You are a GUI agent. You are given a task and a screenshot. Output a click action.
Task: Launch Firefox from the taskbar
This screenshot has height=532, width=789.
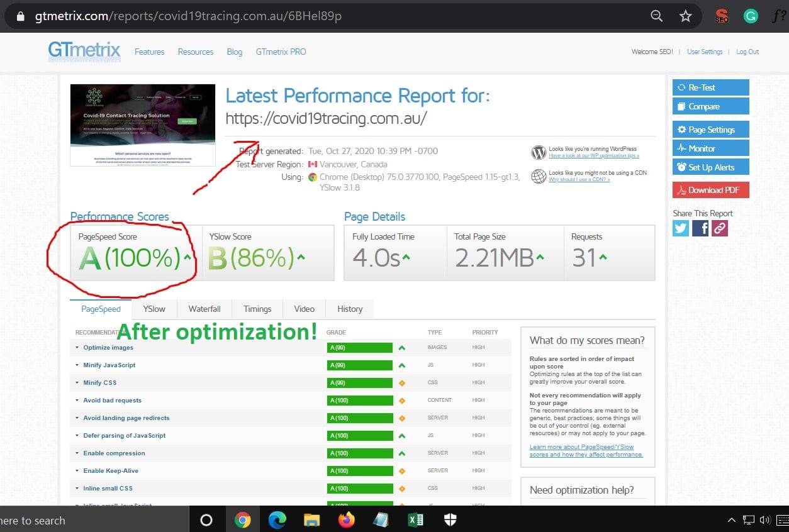346,520
